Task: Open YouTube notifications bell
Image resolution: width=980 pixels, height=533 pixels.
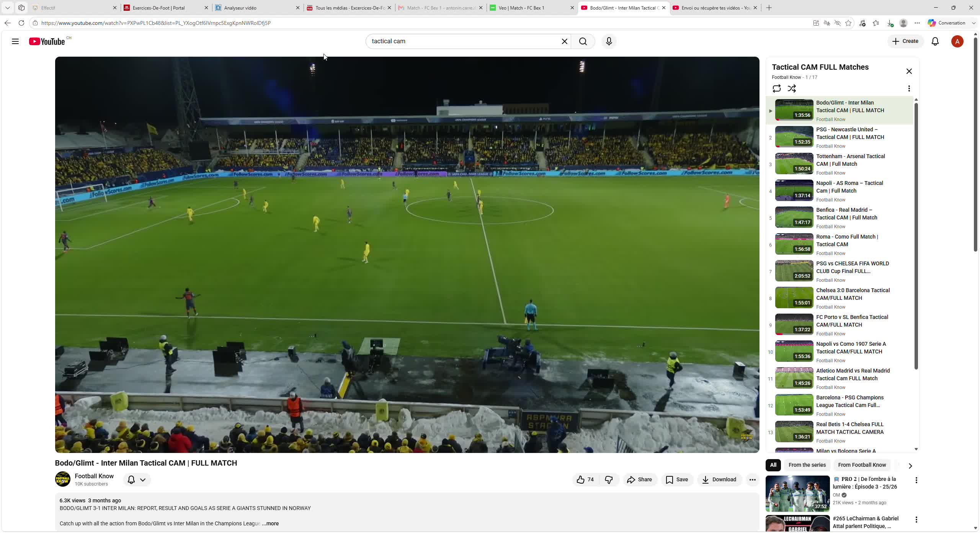Action: [935, 41]
